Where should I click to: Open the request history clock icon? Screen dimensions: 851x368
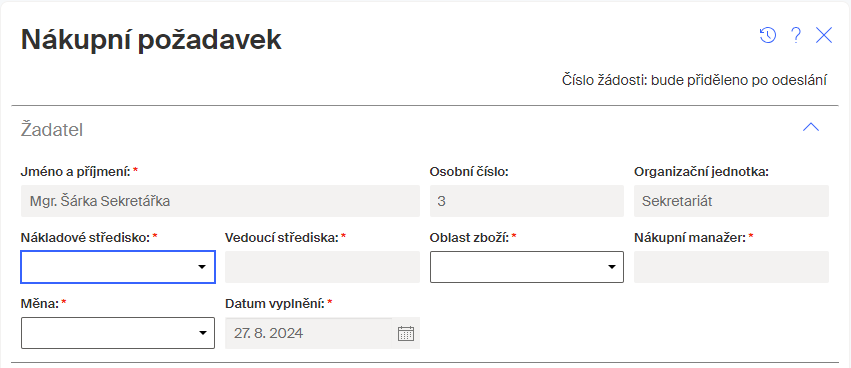pos(767,36)
